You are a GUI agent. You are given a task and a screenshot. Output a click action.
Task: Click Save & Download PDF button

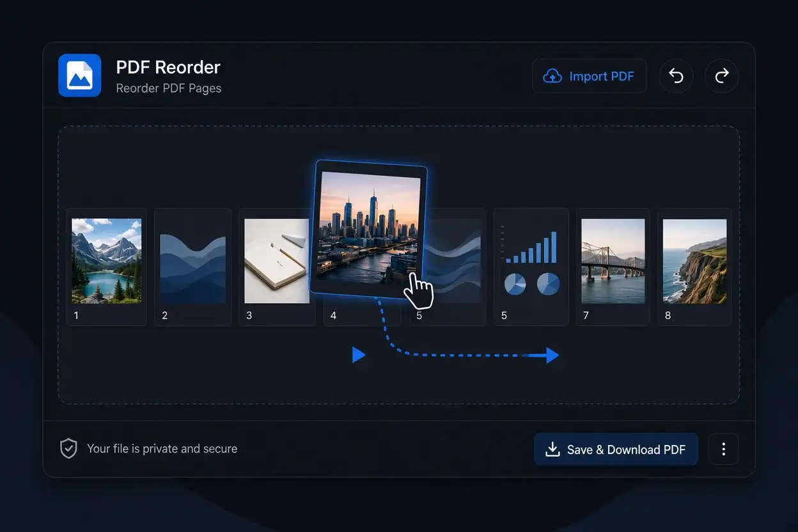pyautogui.click(x=616, y=450)
